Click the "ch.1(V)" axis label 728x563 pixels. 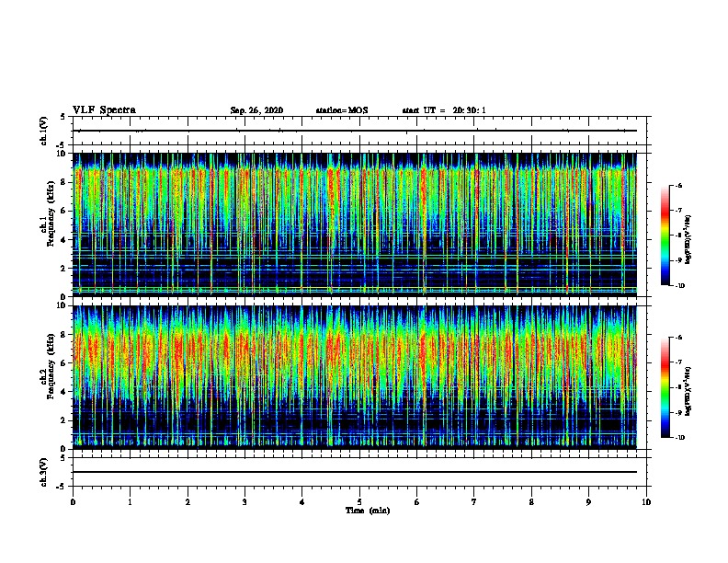pos(44,131)
